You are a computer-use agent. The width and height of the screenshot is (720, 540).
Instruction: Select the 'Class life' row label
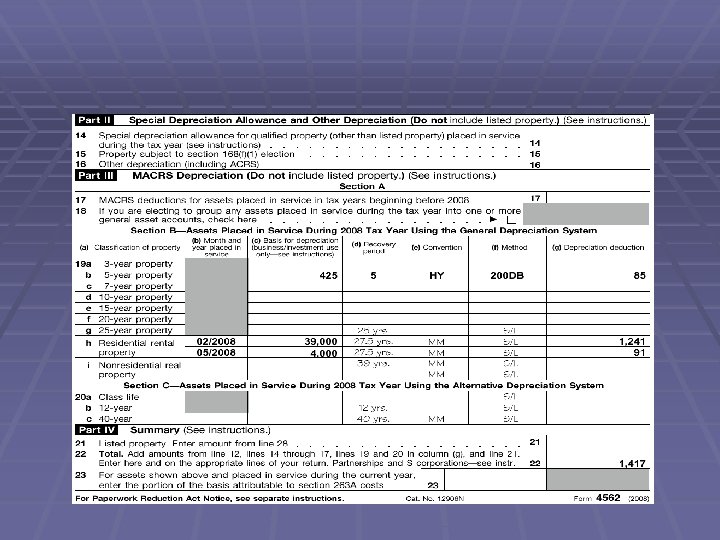click(x=118, y=397)
